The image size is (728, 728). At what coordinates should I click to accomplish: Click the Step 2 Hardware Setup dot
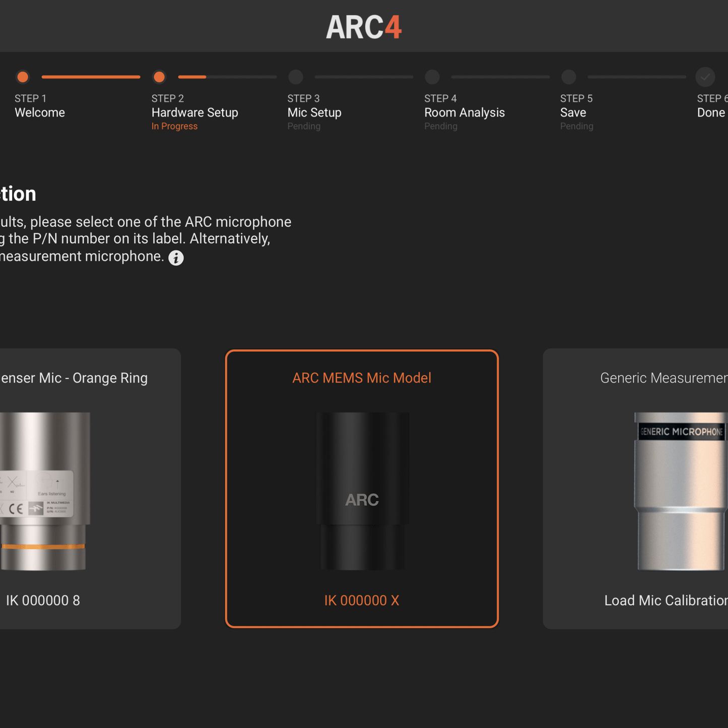(x=159, y=77)
